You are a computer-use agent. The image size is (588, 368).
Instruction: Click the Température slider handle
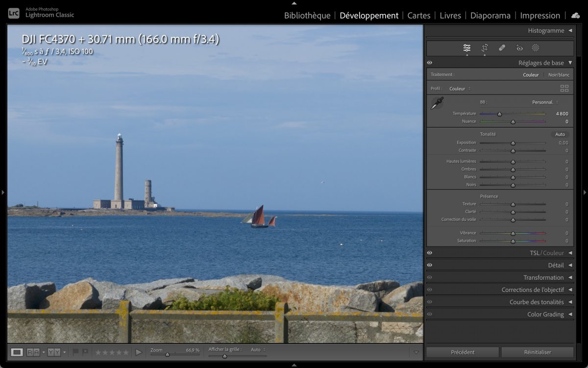click(x=499, y=114)
